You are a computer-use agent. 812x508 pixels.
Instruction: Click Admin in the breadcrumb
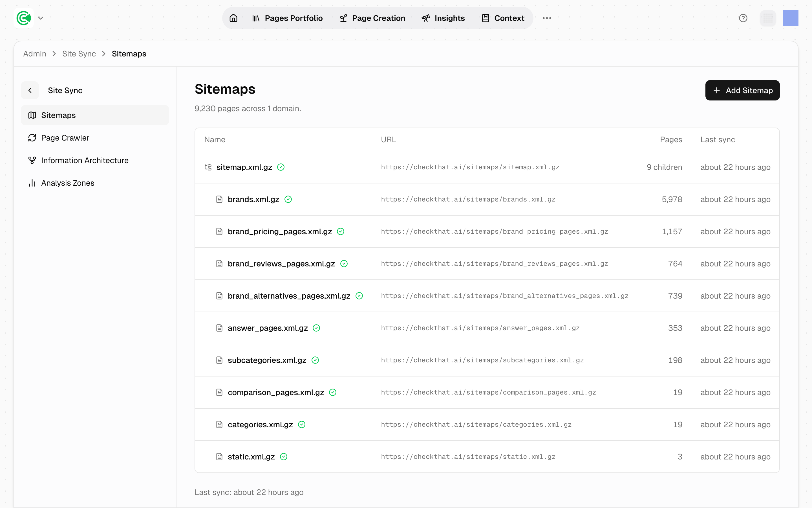point(35,54)
